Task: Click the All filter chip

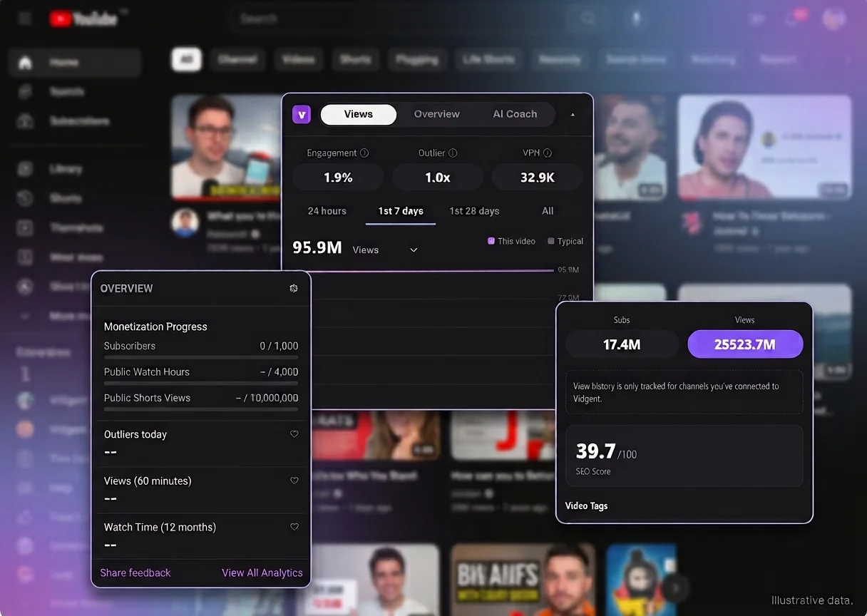Action: click(186, 60)
